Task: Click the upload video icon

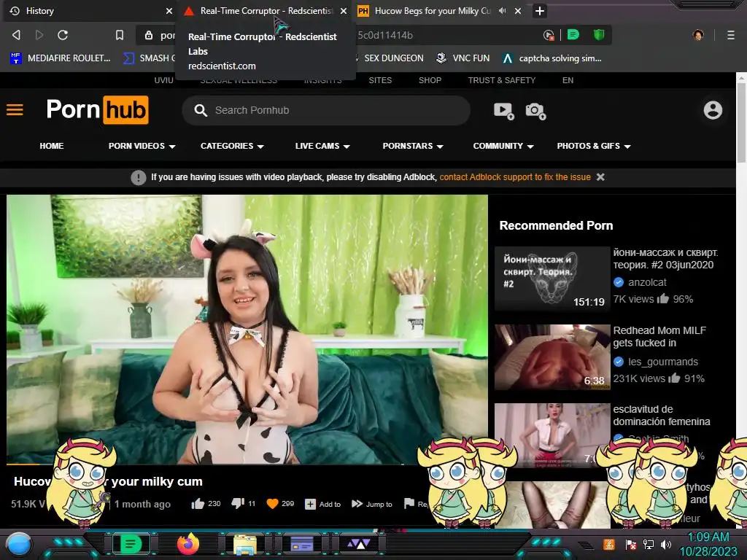Action: [x=503, y=111]
